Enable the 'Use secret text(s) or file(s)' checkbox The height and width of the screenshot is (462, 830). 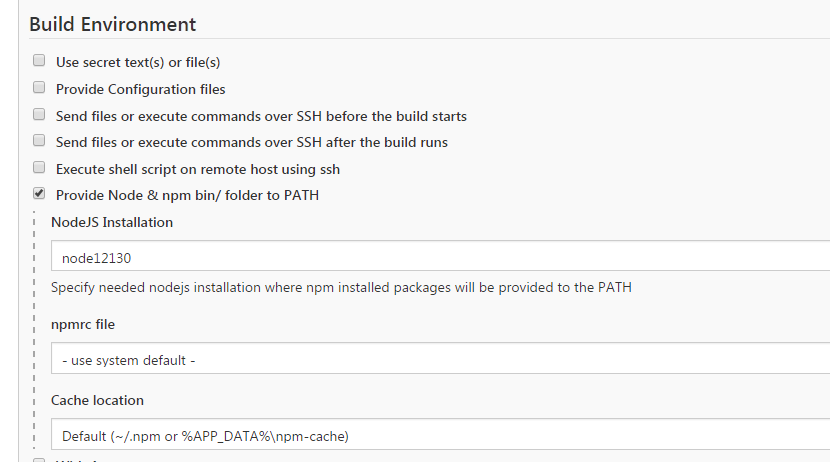coord(39,61)
